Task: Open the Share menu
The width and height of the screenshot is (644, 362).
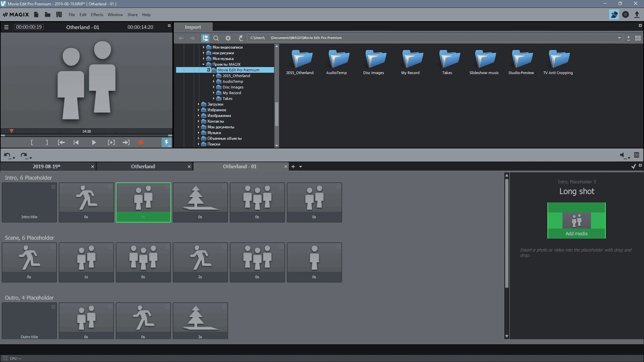Action: [132, 15]
